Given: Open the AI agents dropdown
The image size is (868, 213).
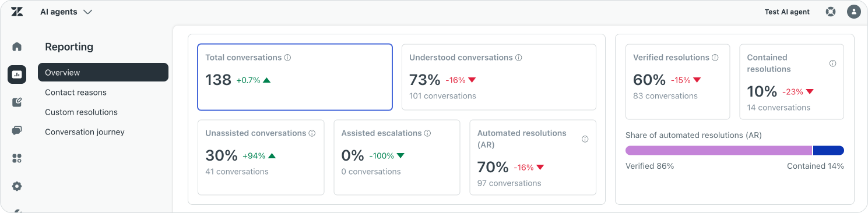Looking at the screenshot, I should click(x=66, y=12).
